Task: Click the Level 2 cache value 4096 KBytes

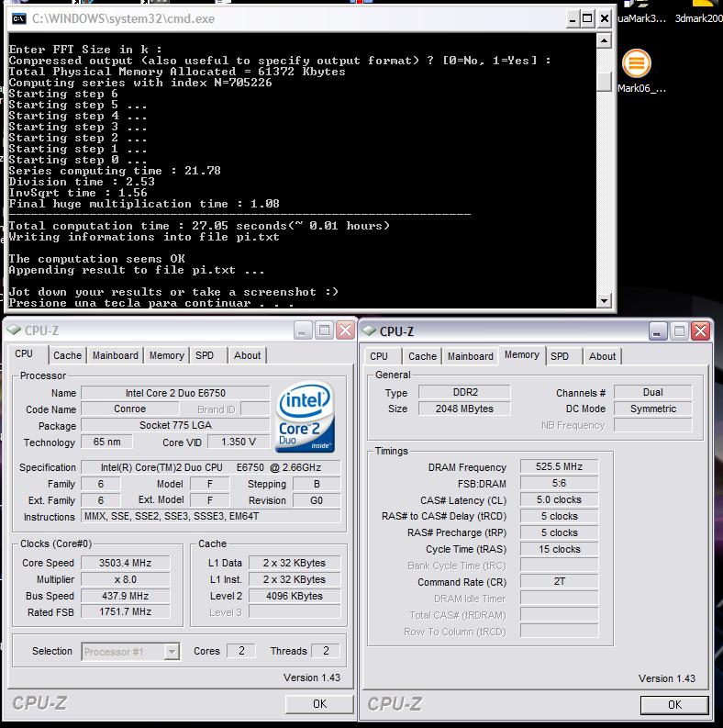Action: [x=295, y=596]
